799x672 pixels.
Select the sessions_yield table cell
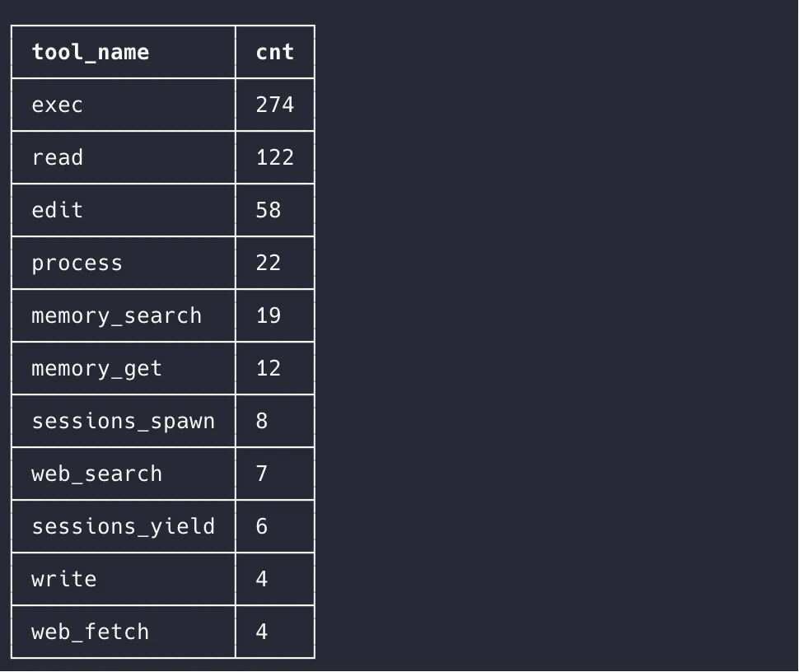click(x=123, y=527)
